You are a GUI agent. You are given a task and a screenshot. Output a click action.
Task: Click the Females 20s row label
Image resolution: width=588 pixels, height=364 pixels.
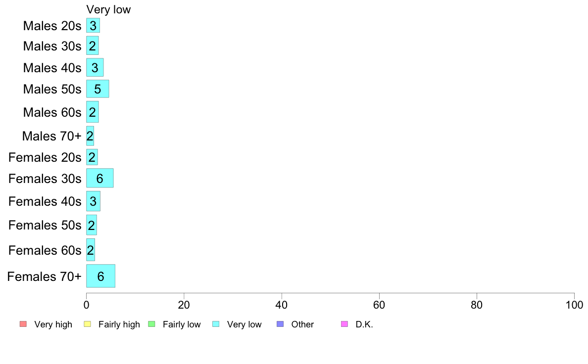coord(45,157)
